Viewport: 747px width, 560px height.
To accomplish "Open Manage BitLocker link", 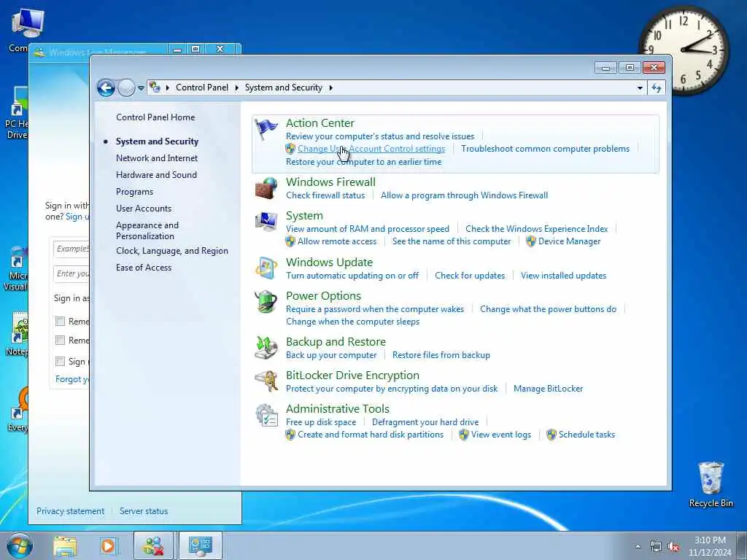I will click(548, 389).
